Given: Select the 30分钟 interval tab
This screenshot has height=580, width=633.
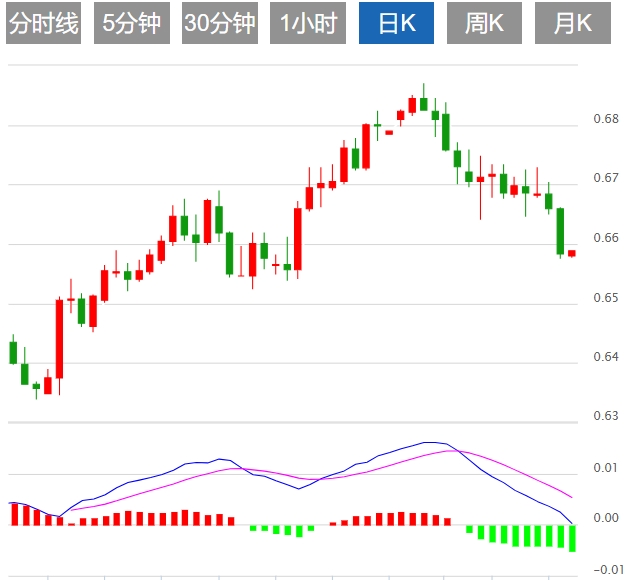Looking at the screenshot, I should pyautogui.click(x=220, y=23).
